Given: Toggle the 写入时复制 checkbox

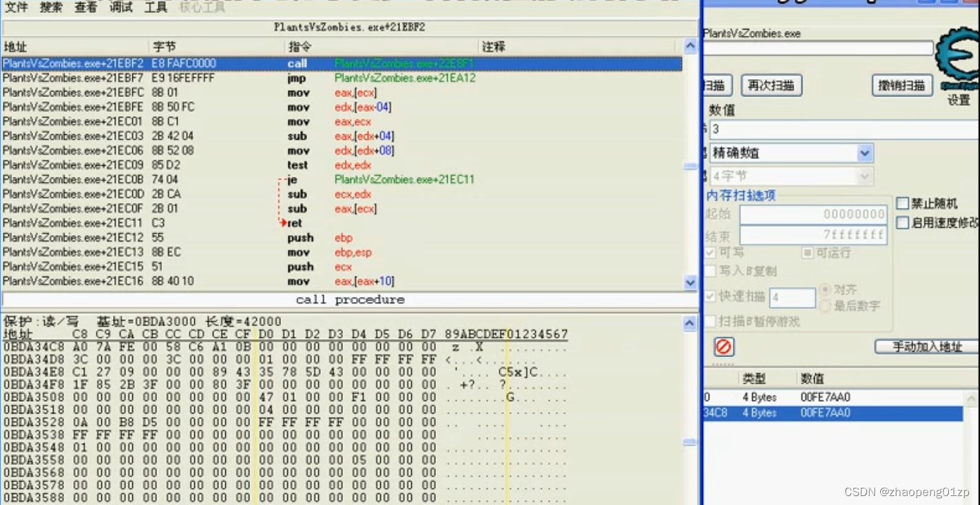Looking at the screenshot, I should [710, 271].
